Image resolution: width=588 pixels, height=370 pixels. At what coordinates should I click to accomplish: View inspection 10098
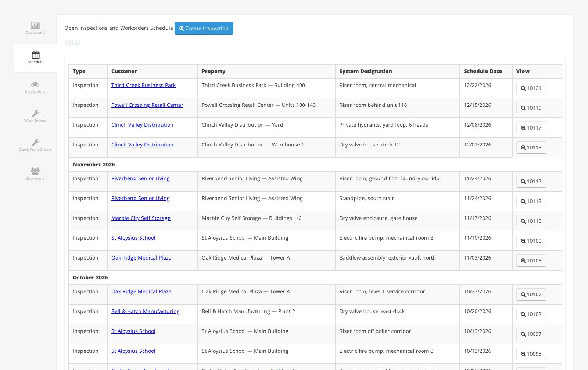pyautogui.click(x=531, y=354)
